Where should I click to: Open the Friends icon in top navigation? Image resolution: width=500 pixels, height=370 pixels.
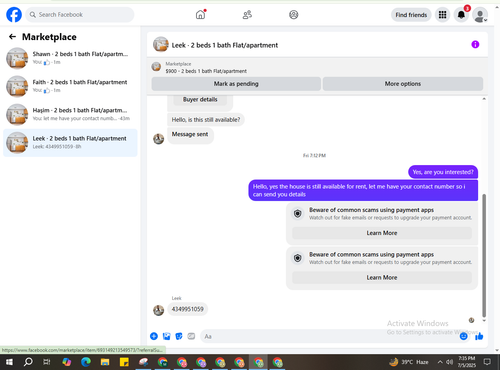(247, 15)
